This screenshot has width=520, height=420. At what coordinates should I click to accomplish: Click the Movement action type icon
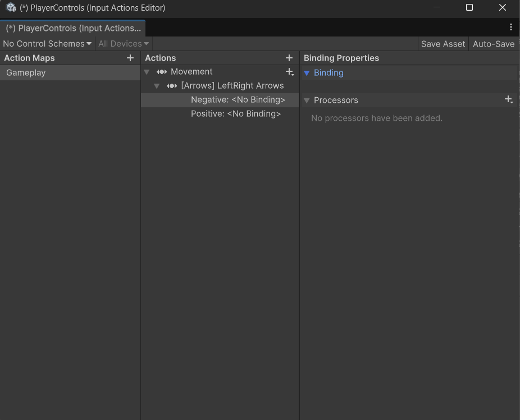click(x=162, y=72)
